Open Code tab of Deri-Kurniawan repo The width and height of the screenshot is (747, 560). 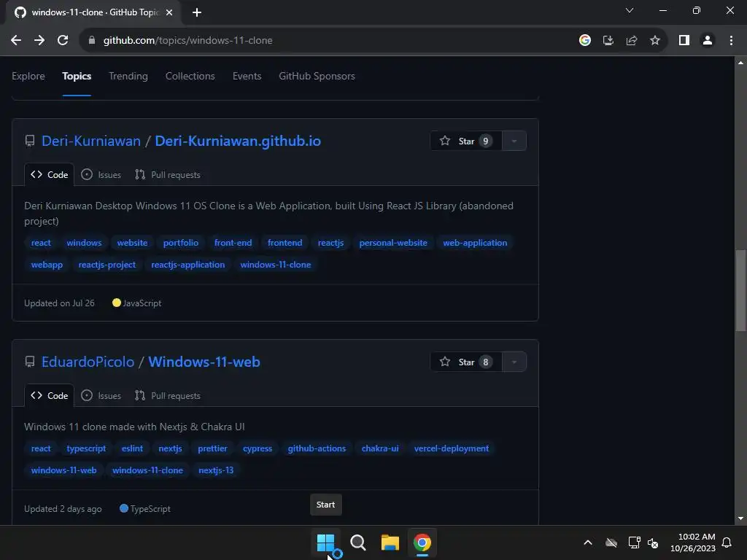coord(49,175)
